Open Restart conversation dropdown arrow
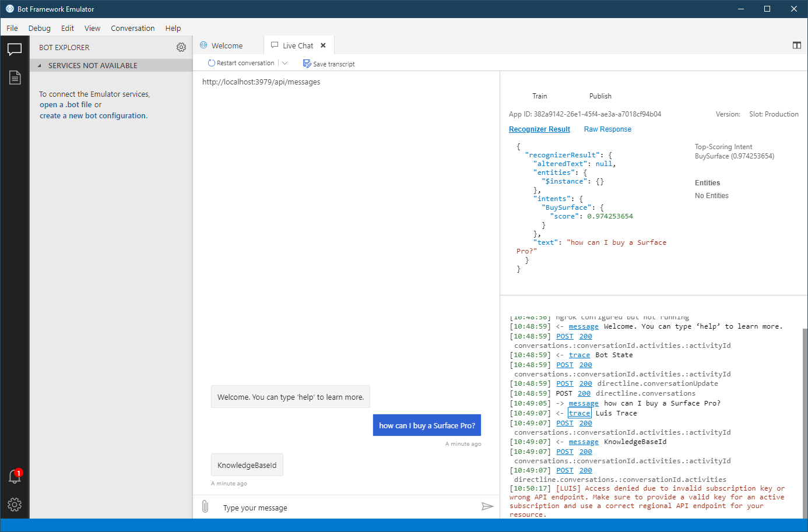The height and width of the screenshot is (532, 808). 284,63
